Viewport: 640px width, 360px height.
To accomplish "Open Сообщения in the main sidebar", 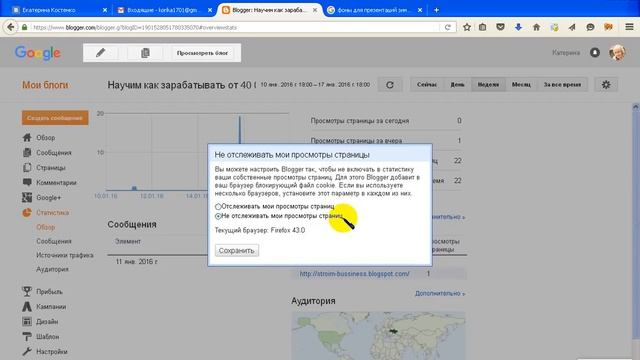I will [x=54, y=153].
